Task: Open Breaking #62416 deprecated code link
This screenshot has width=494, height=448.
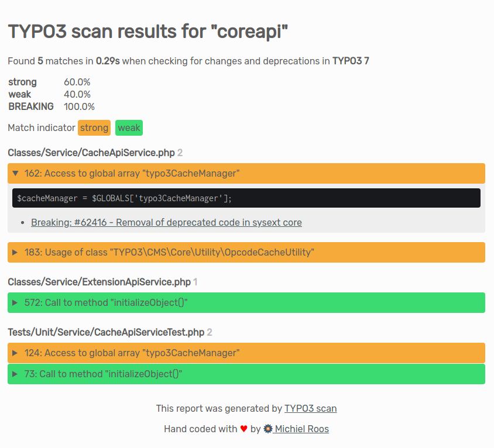Action: pyautogui.click(x=166, y=222)
